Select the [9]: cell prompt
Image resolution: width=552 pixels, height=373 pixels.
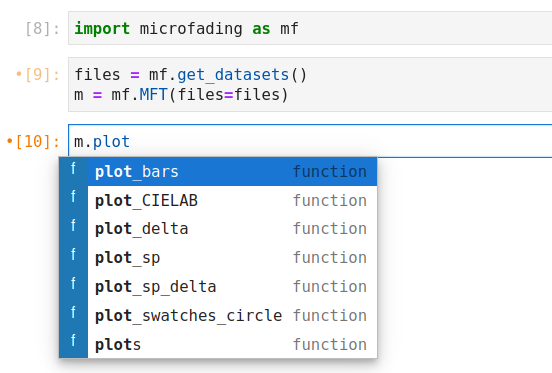[38, 75]
